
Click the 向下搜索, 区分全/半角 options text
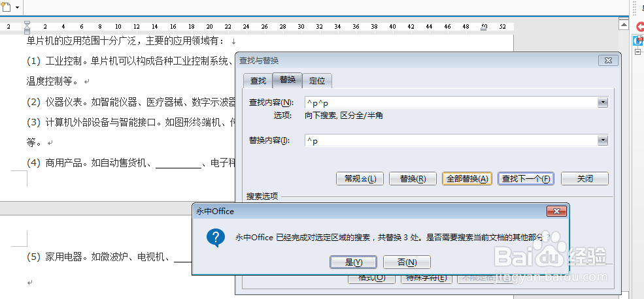pos(344,116)
